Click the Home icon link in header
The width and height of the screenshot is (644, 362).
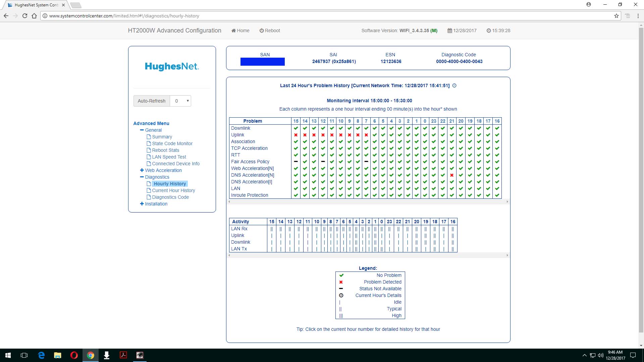click(240, 31)
